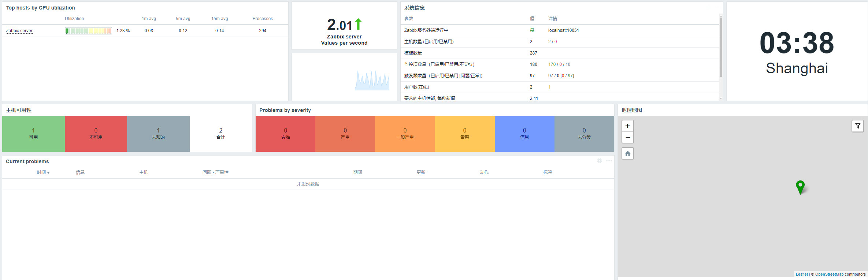Zoom in on the geomap
The width and height of the screenshot is (868, 280).
(628, 126)
